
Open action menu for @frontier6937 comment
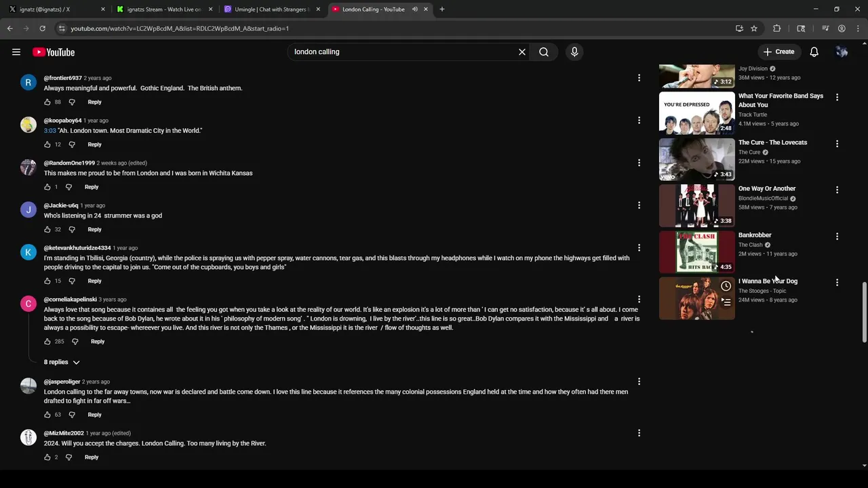639,78
